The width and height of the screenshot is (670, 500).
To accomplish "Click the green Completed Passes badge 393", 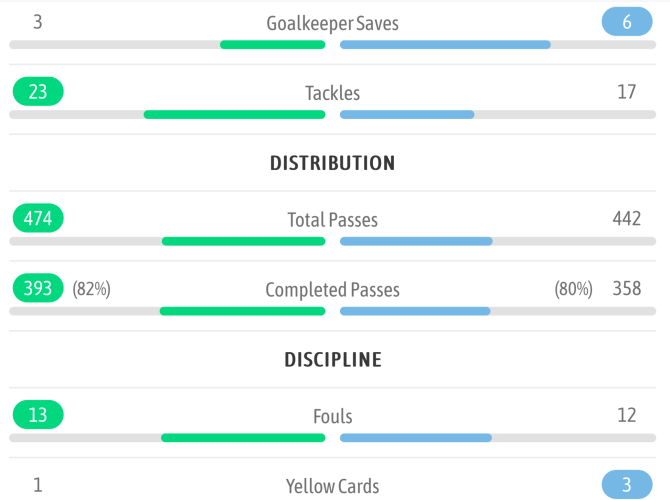I will 38,289.
